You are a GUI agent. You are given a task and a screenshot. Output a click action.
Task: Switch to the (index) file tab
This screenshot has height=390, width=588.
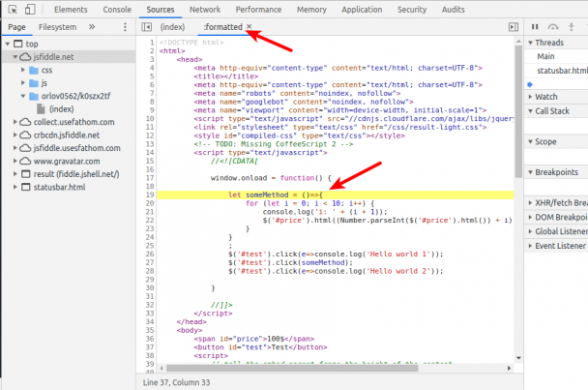coord(172,27)
